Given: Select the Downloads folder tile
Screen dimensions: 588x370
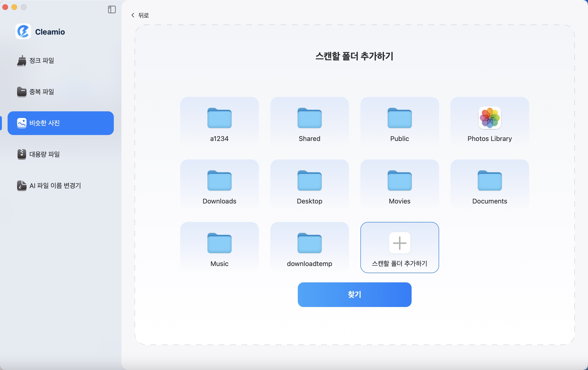Looking at the screenshot, I should [219, 184].
